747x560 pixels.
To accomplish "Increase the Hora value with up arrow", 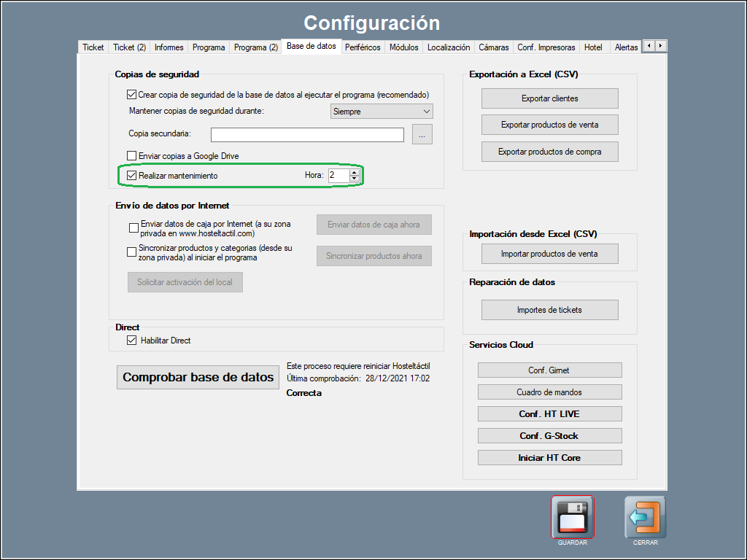I will pos(355,172).
